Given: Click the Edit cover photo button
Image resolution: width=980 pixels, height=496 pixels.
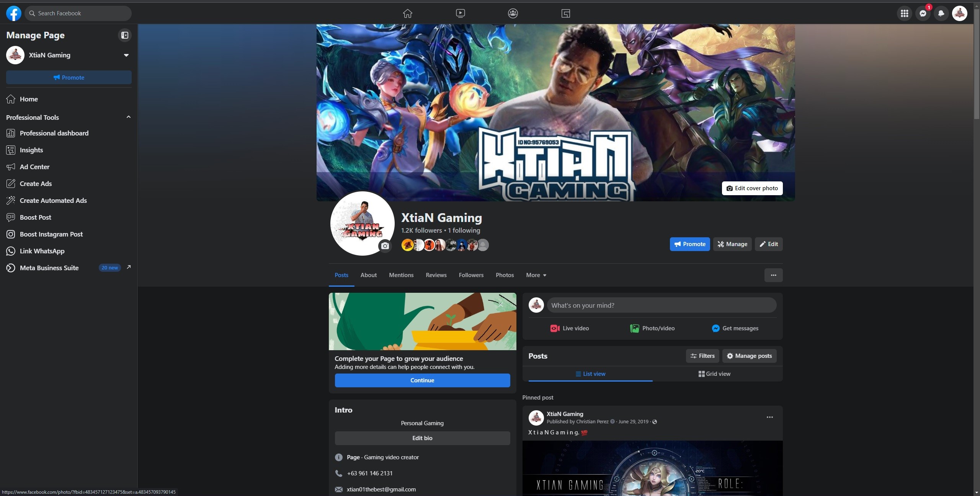Looking at the screenshot, I should coord(752,188).
